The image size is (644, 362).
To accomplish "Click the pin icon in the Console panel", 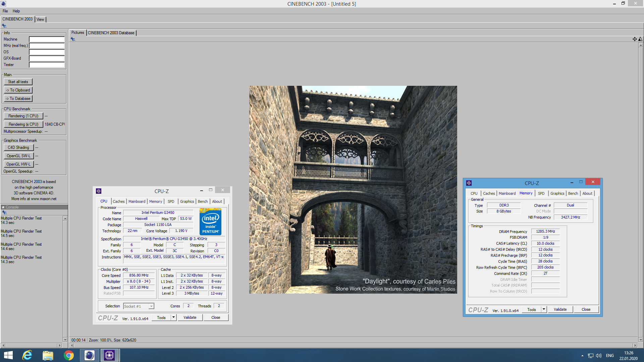I will (4, 213).
